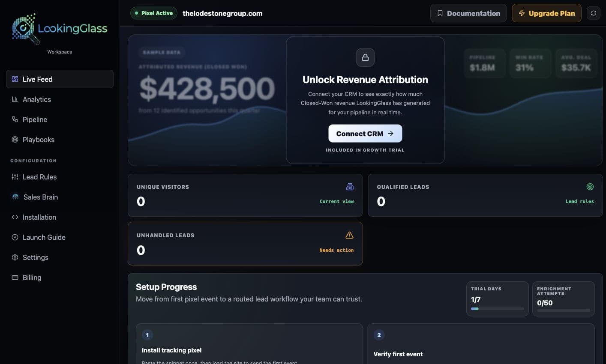The height and width of the screenshot is (364, 606).
Task: Click the Playbooks target icon
Action: (x=15, y=140)
